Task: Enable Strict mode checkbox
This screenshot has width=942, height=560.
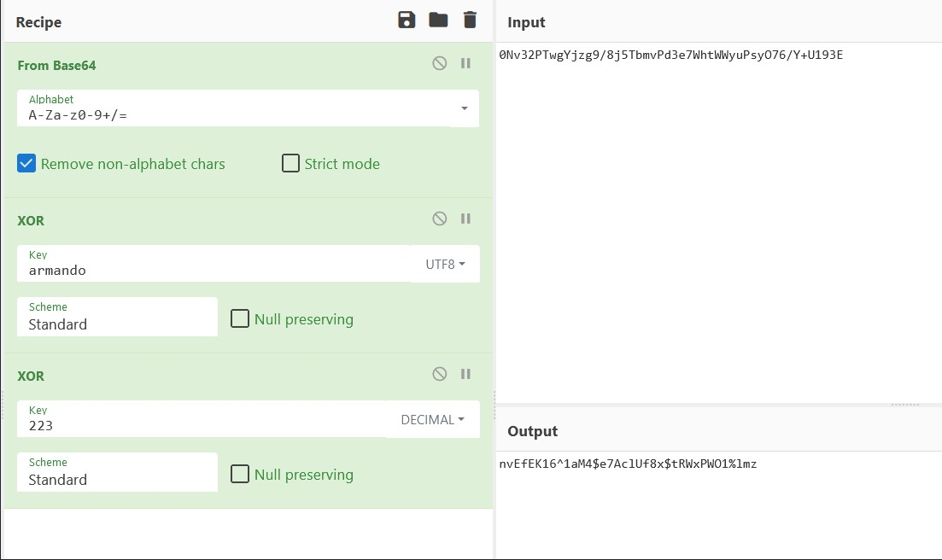Action: tap(290, 163)
